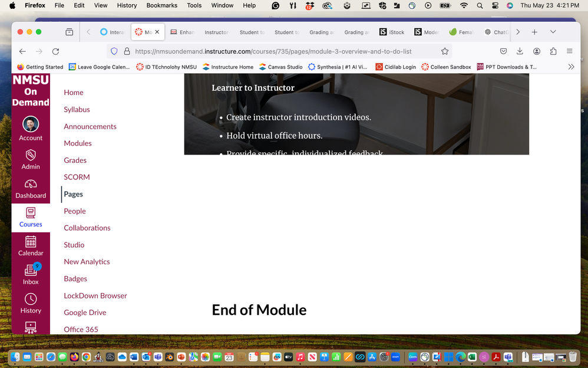Screen dimensions: 588x368
Task: Open the File menu
Action: 60,5
